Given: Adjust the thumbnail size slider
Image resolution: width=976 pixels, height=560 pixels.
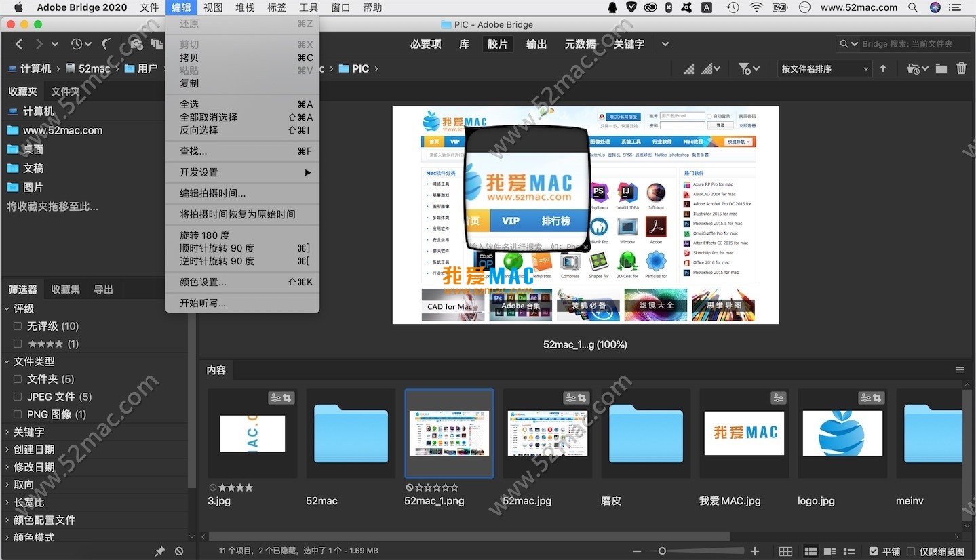Looking at the screenshot, I should point(663,552).
